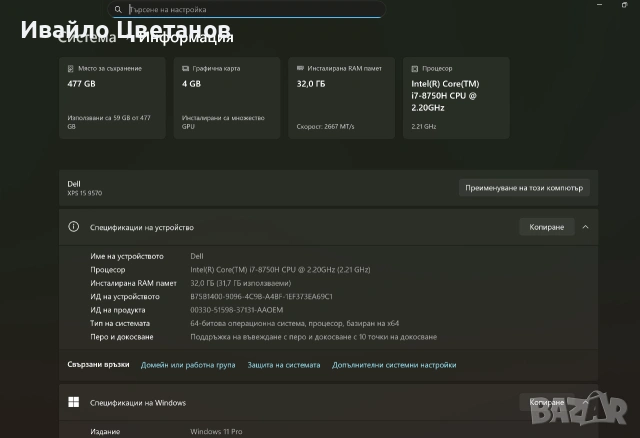Select 32,0 ГБ (31,7 ГБ използваеми) text
Screen dimensions: 640x438
(241, 283)
